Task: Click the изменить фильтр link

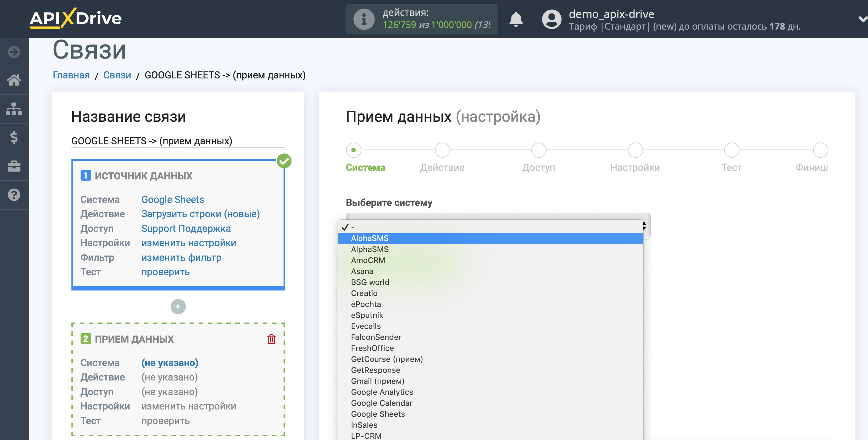Action: (x=181, y=258)
